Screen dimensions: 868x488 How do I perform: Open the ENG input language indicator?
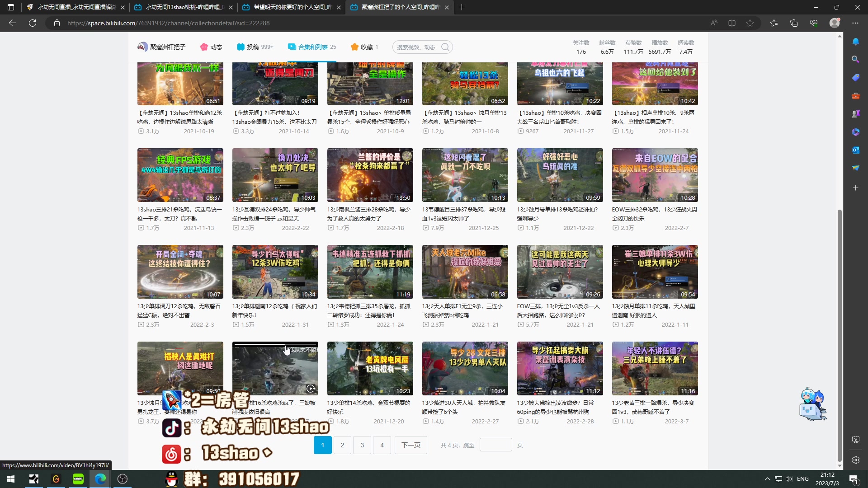pos(803,479)
